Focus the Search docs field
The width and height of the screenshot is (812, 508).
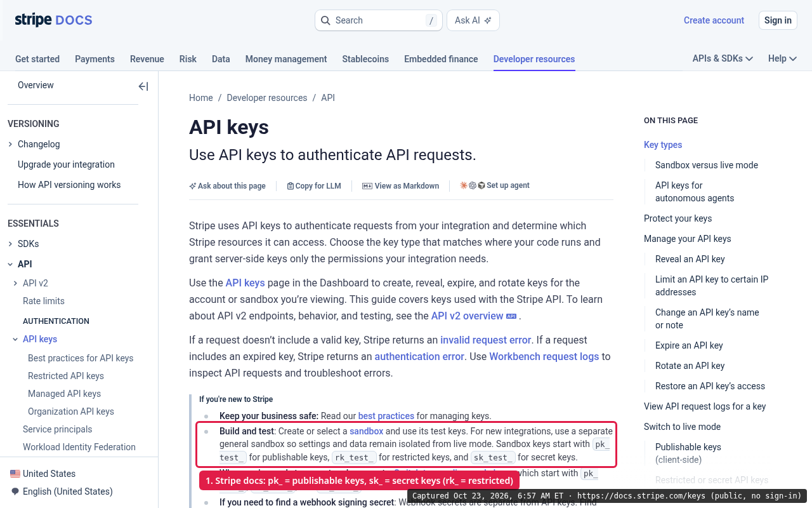[379, 20]
